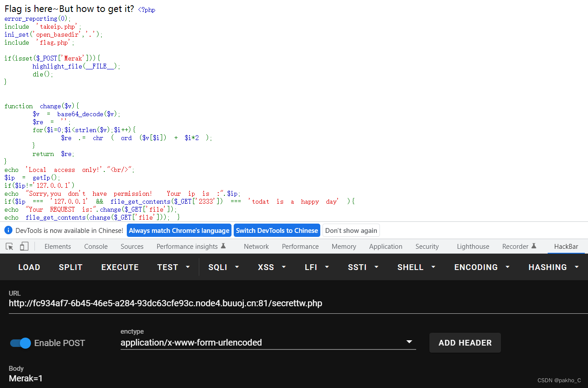Click the 'return $re;' code line

click(53, 154)
